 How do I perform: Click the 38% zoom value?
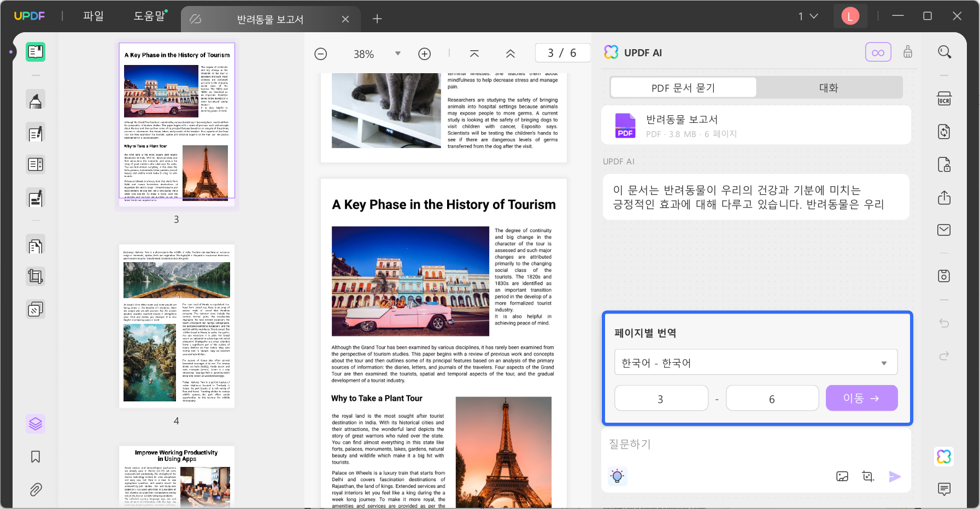click(x=363, y=54)
